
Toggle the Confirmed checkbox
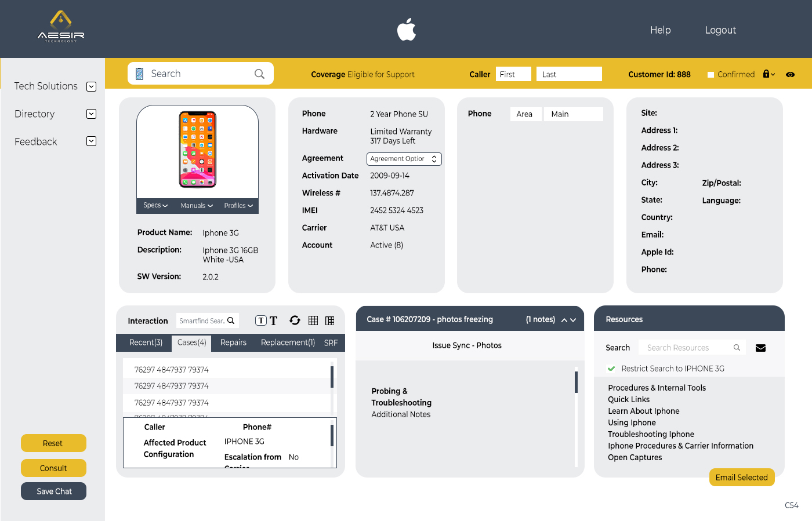click(x=710, y=74)
